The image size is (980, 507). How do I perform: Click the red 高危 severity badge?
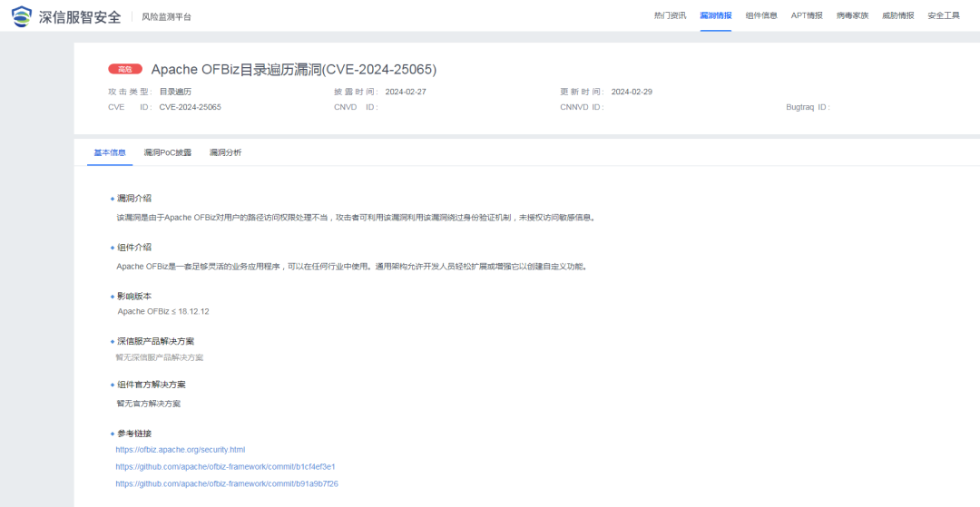[125, 69]
